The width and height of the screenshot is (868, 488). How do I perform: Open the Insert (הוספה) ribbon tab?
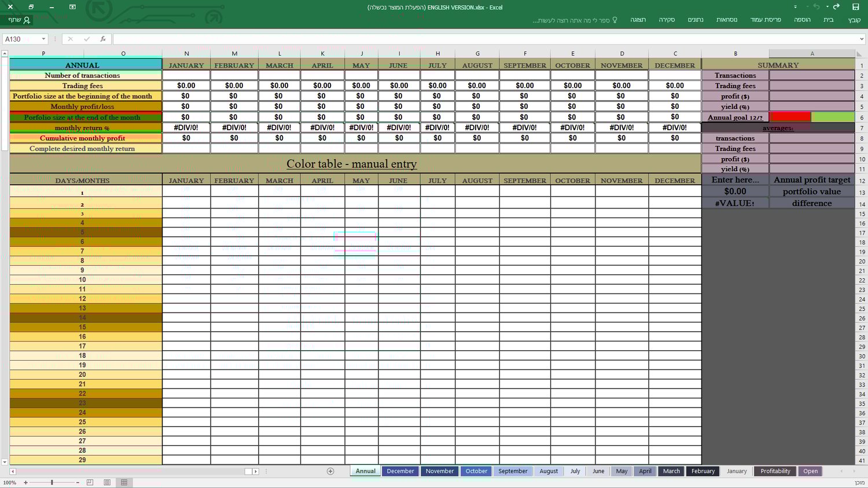click(802, 20)
